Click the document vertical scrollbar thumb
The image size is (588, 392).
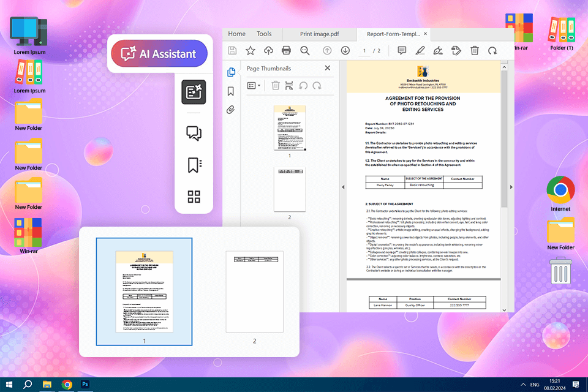(x=504, y=139)
